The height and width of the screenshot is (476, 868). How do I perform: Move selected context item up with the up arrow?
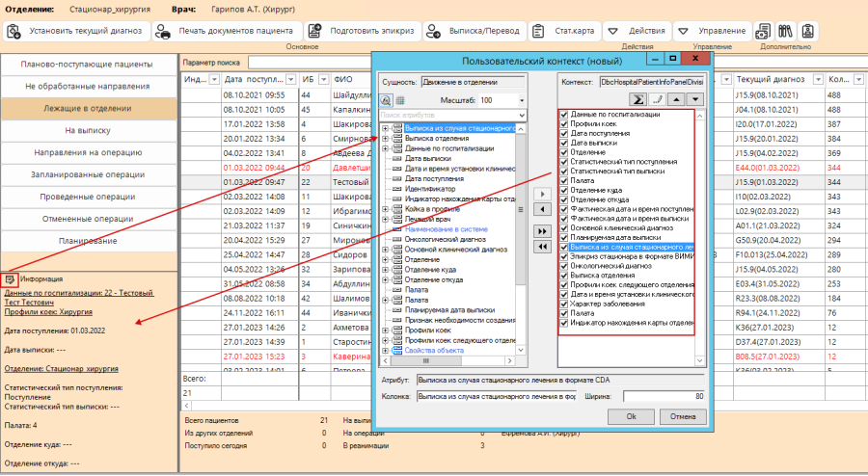(x=676, y=99)
